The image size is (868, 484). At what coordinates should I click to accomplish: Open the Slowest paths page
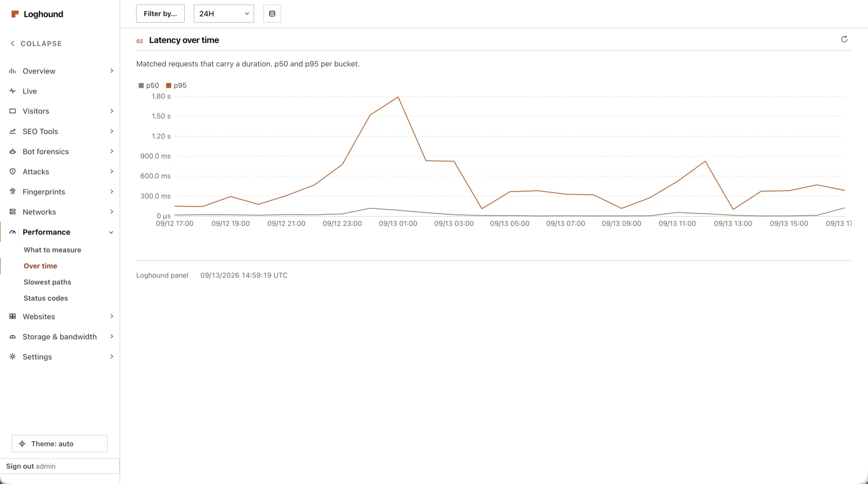pyautogui.click(x=47, y=282)
